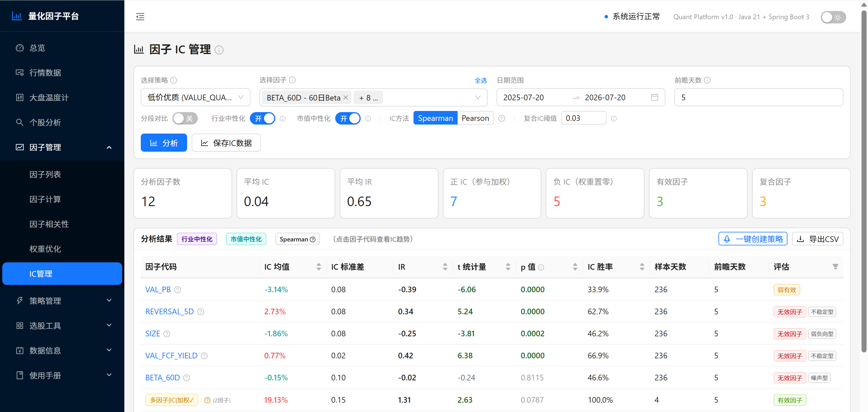Image resolution: width=868 pixels, height=412 pixels.
Task: Expand the 数据信息 sidebar group
Action: click(x=62, y=350)
